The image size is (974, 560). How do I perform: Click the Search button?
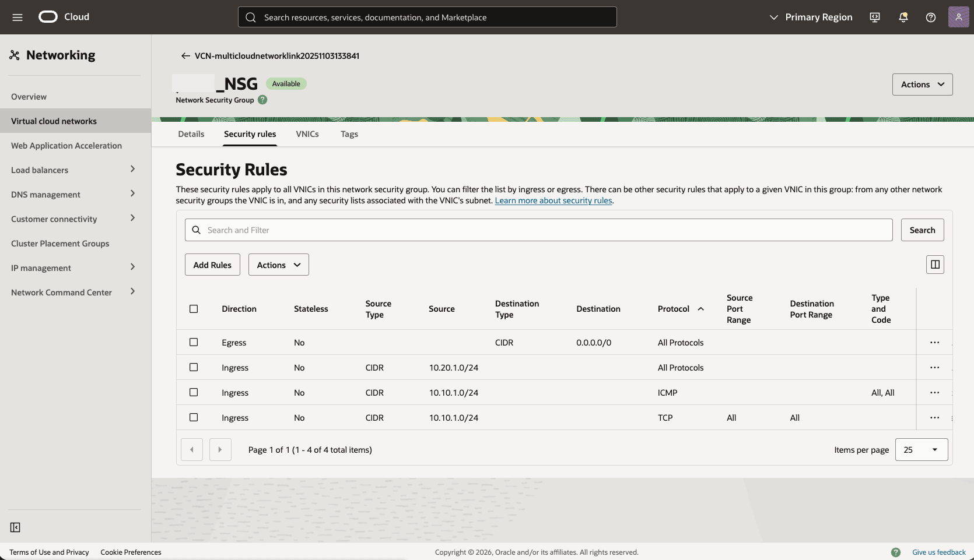922,230
